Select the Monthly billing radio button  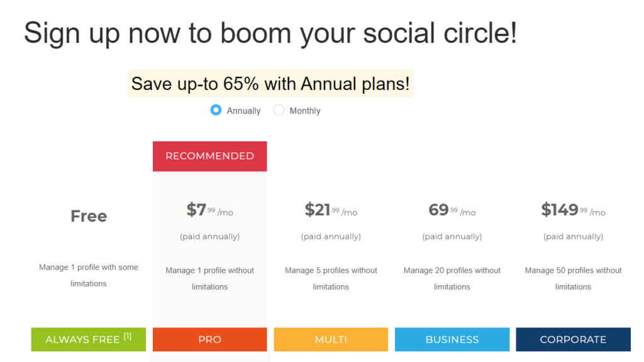[279, 110]
